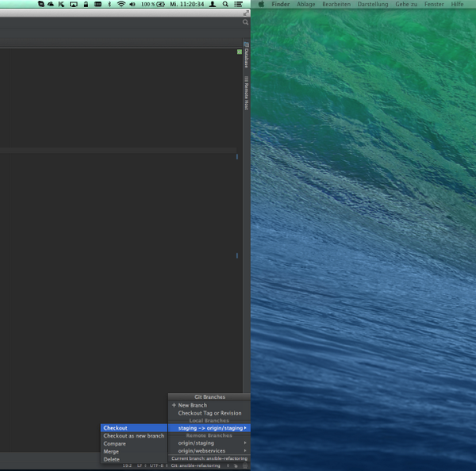This screenshot has width=476, height=471.
Task: Open Spotlight search in the menu bar
Action: pos(225,4)
